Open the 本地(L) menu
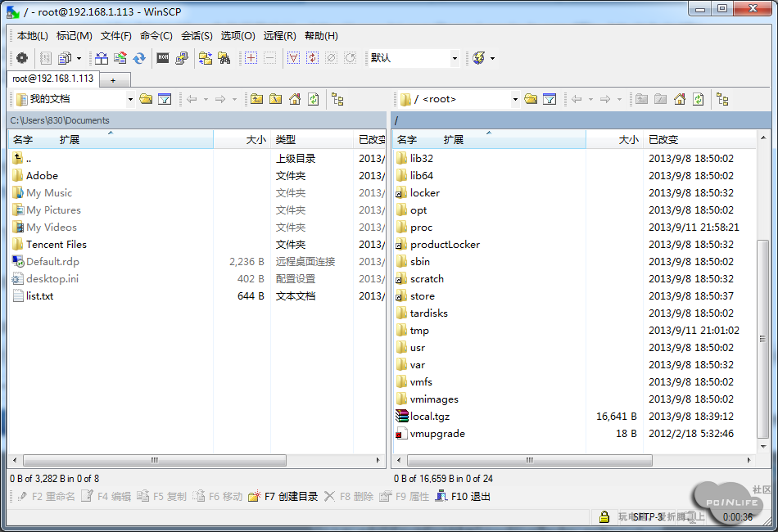 click(x=32, y=36)
